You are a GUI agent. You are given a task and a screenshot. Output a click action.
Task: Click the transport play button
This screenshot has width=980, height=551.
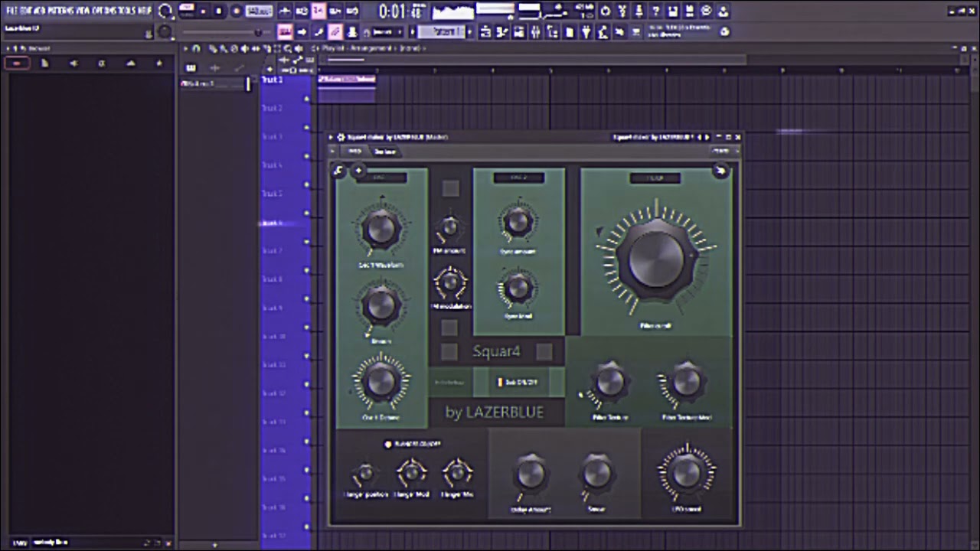click(x=203, y=11)
